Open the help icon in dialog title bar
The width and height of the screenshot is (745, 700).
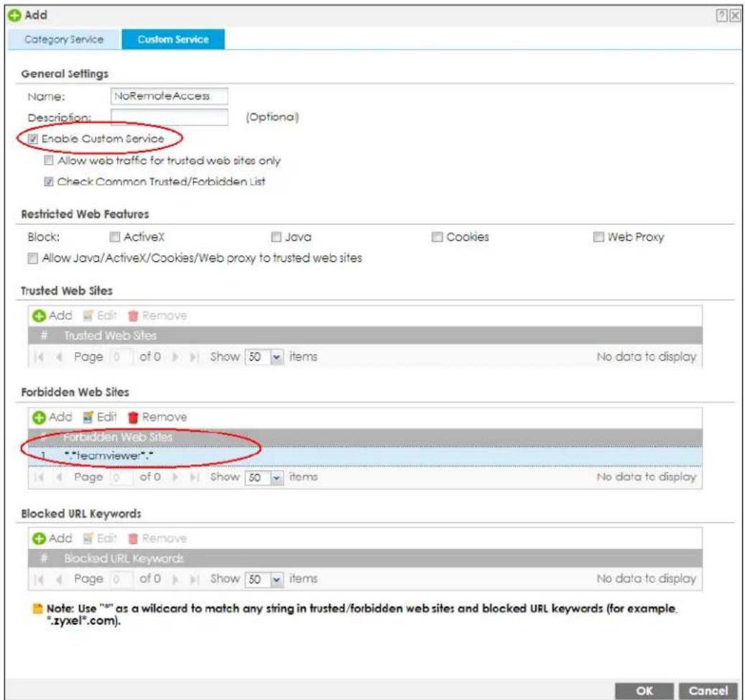tap(722, 16)
